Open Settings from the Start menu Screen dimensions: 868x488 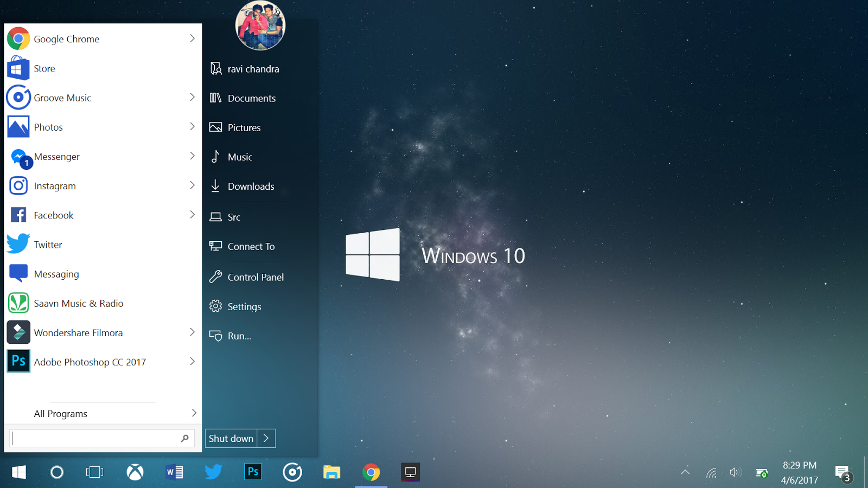point(236,306)
